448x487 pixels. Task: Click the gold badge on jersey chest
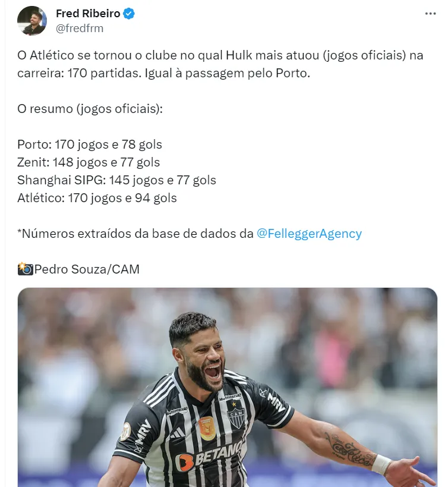tap(207, 428)
